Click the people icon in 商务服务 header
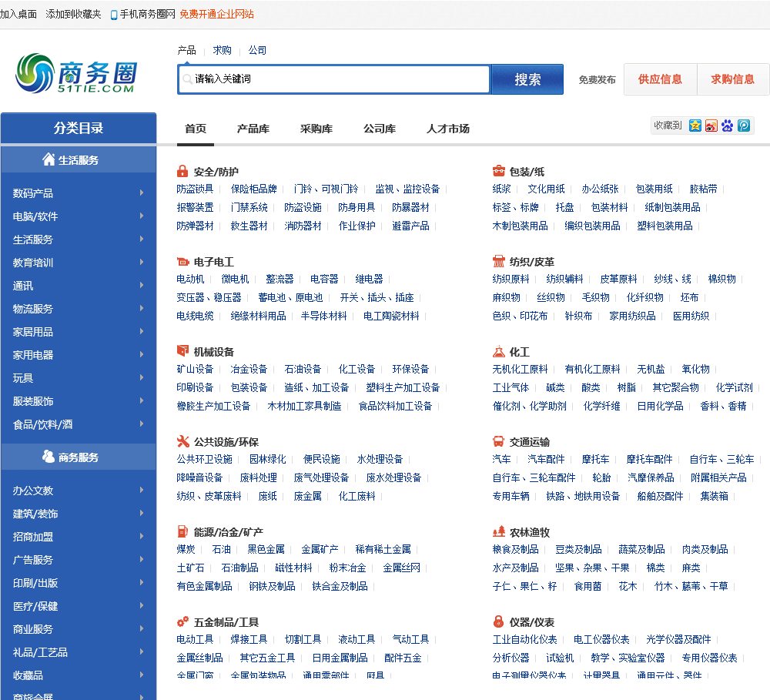The height and width of the screenshot is (700, 770). 48,457
